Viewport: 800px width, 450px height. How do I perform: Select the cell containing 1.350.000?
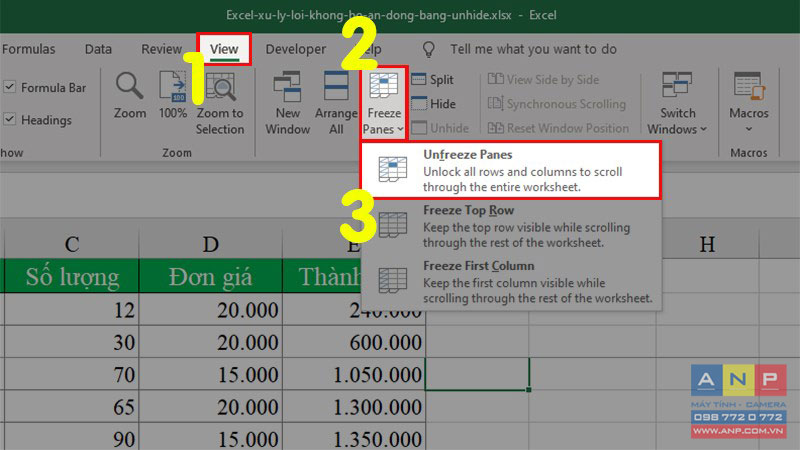354,437
